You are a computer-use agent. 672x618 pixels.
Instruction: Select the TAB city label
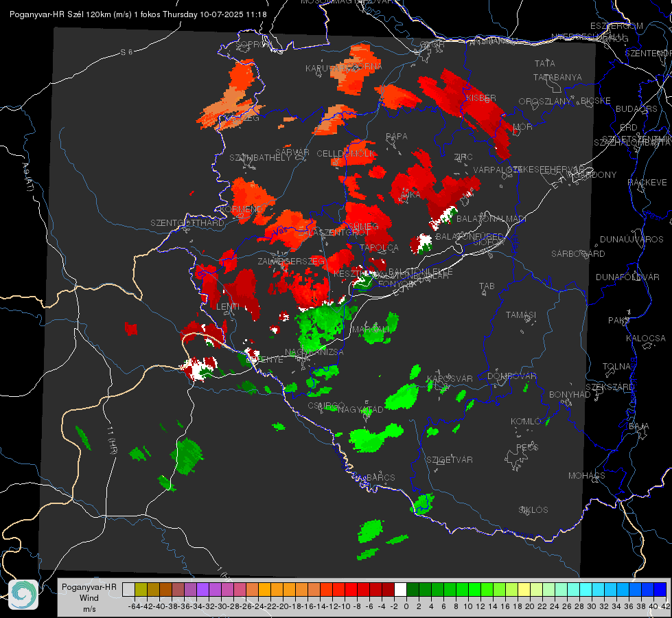(487, 286)
